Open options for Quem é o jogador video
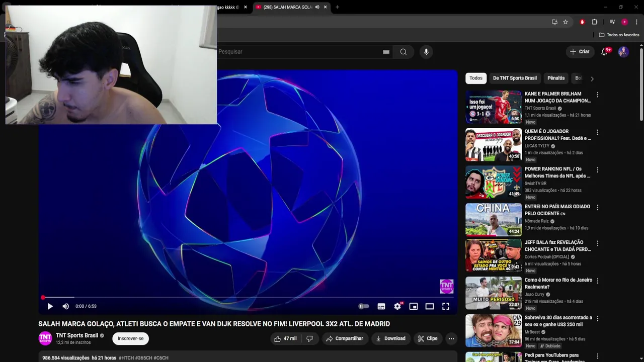Image resolution: width=644 pixels, height=362 pixels. pos(598,132)
